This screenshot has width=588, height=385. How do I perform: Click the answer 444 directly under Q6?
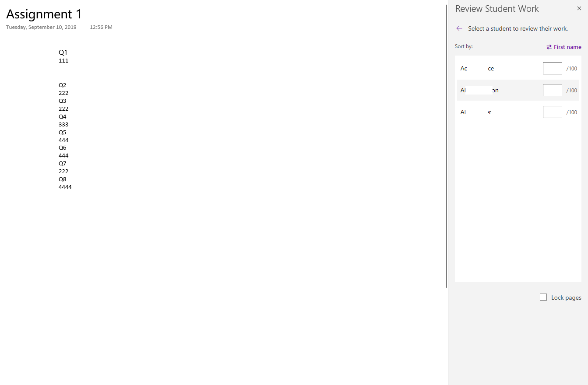63,156
